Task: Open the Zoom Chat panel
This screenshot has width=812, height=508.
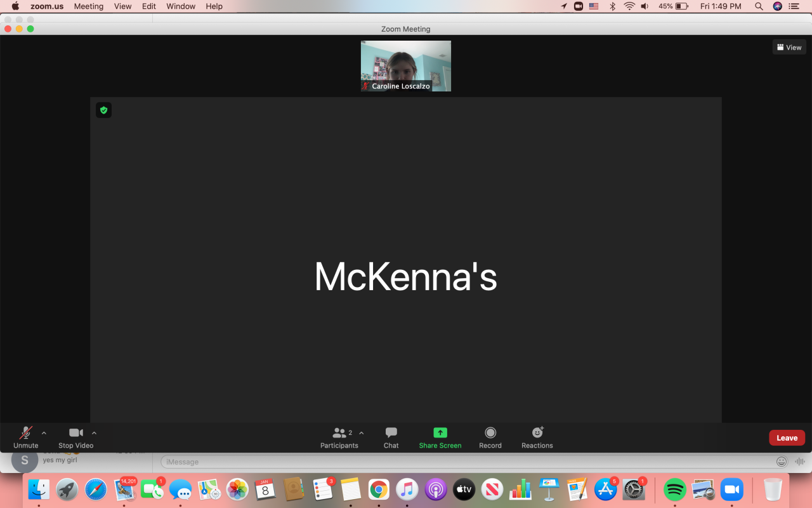Action: coord(391,437)
